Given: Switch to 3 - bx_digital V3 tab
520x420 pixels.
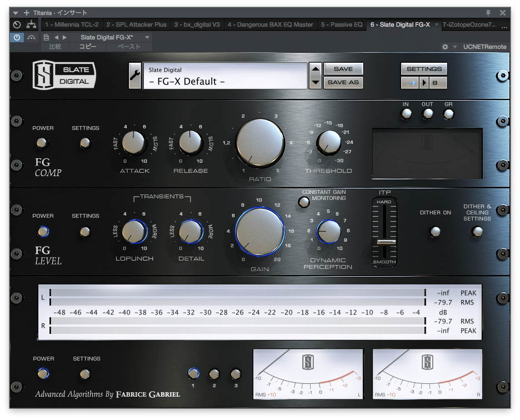Looking at the screenshot, I should point(197,24).
